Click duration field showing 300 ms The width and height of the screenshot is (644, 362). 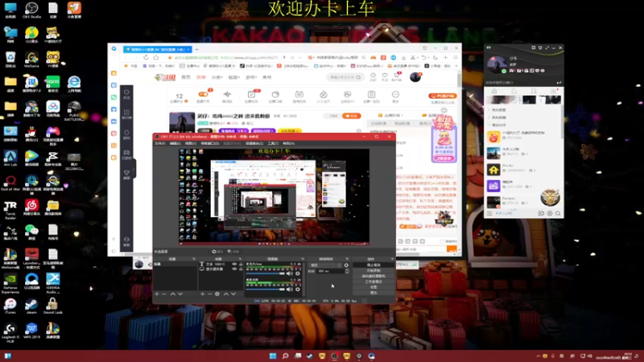(331, 271)
